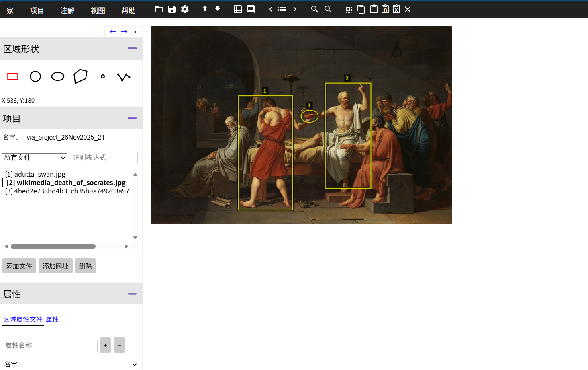Delete selected regions X icon
Screen dimensions: 588x370
(408, 9)
